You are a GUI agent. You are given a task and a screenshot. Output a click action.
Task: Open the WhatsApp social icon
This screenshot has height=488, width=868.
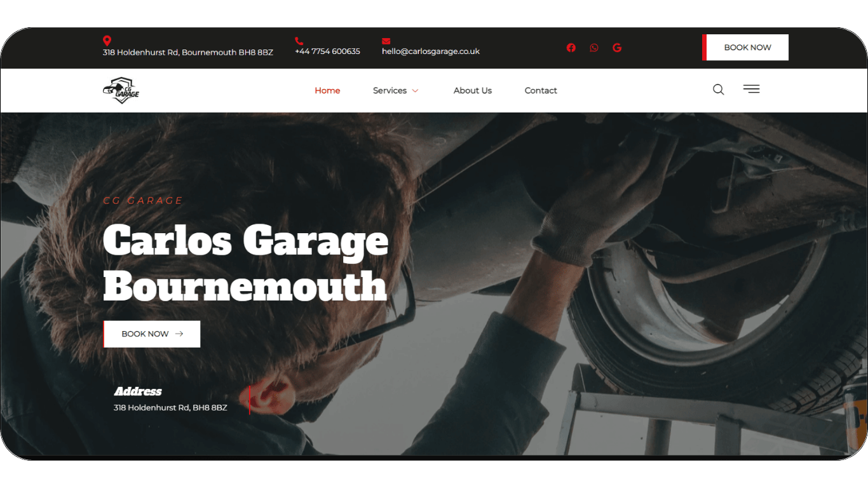click(593, 48)
